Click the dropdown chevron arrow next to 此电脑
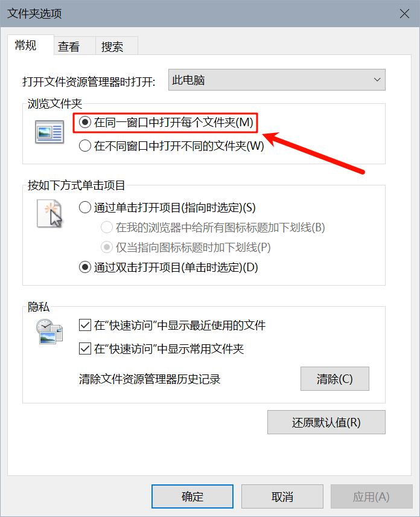 (377, 80)
